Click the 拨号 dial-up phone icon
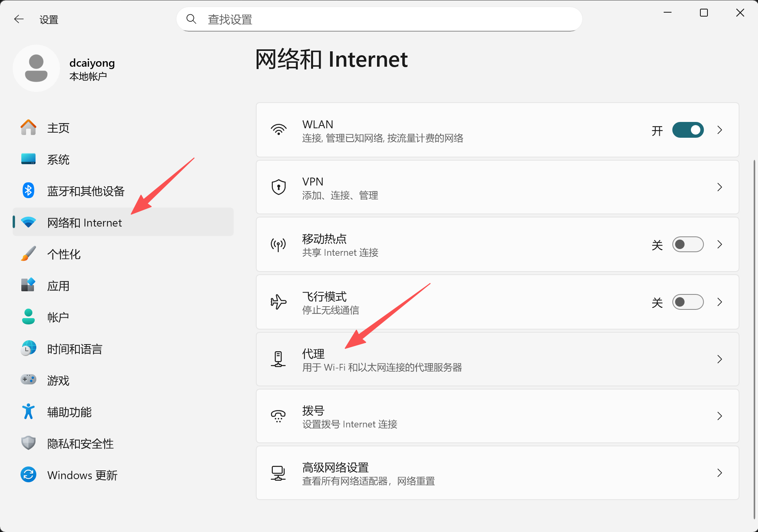Viewport: 758px width, 532px height. pyautogui.click(x=278, y=416)
